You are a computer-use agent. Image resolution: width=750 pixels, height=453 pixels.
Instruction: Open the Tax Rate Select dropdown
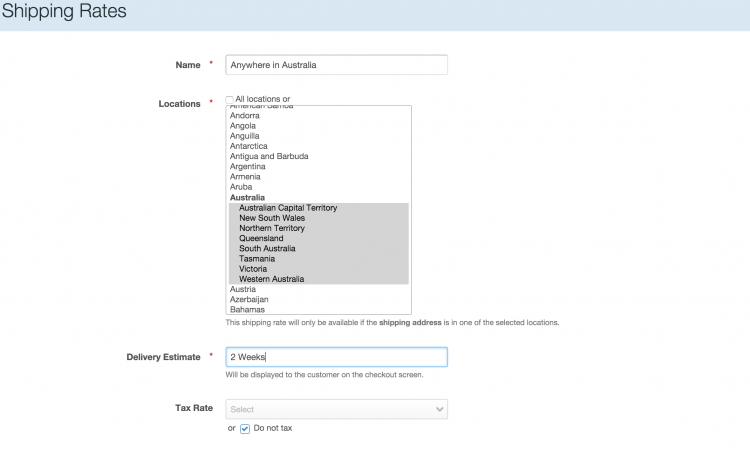tap(336, 409)
